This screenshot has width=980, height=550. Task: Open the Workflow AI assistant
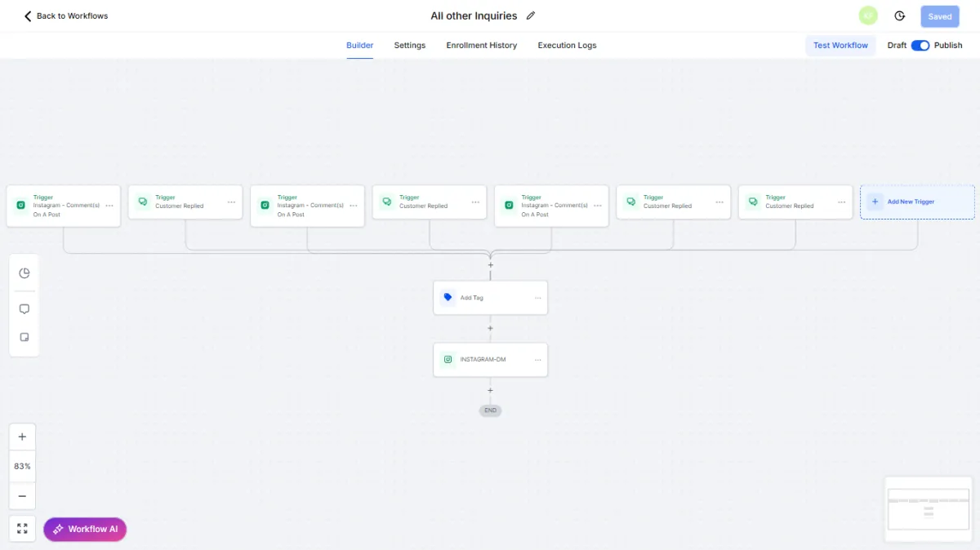pyautogui.click(x=85, y=529)
